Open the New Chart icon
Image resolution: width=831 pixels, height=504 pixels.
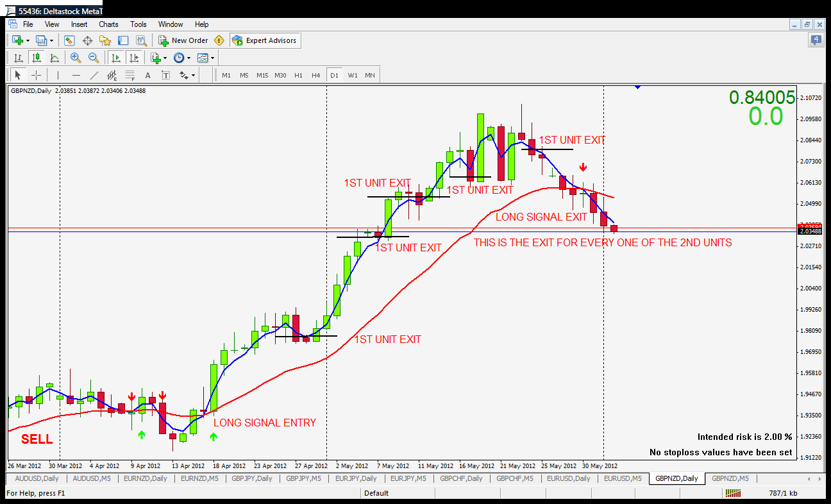pyautogui.click(x=17, y=40)
